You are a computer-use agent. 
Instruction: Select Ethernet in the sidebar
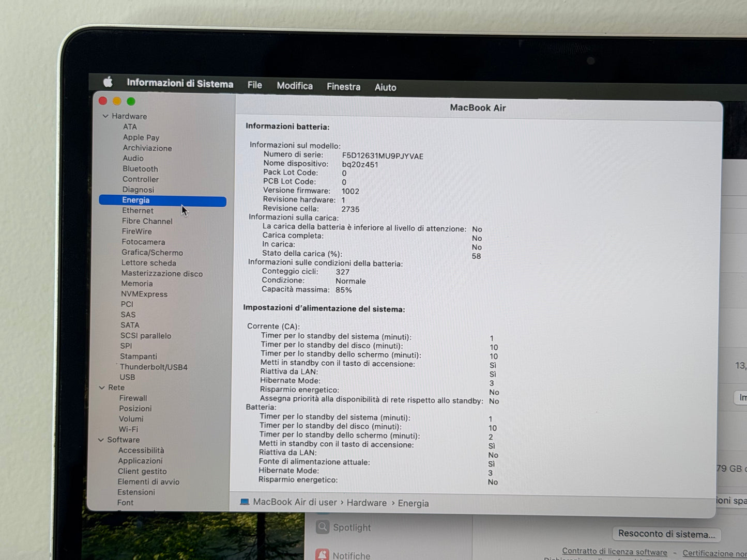(138, 211)
